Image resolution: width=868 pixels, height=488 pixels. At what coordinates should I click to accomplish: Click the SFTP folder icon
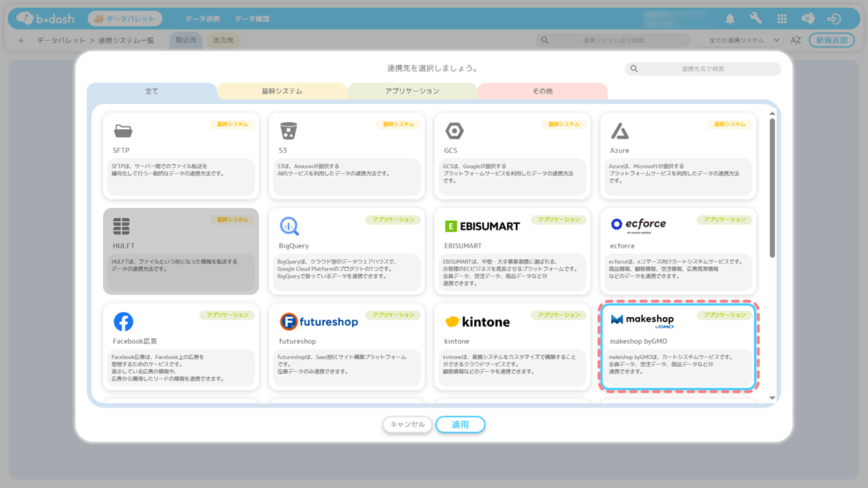[x=123, y=131]
